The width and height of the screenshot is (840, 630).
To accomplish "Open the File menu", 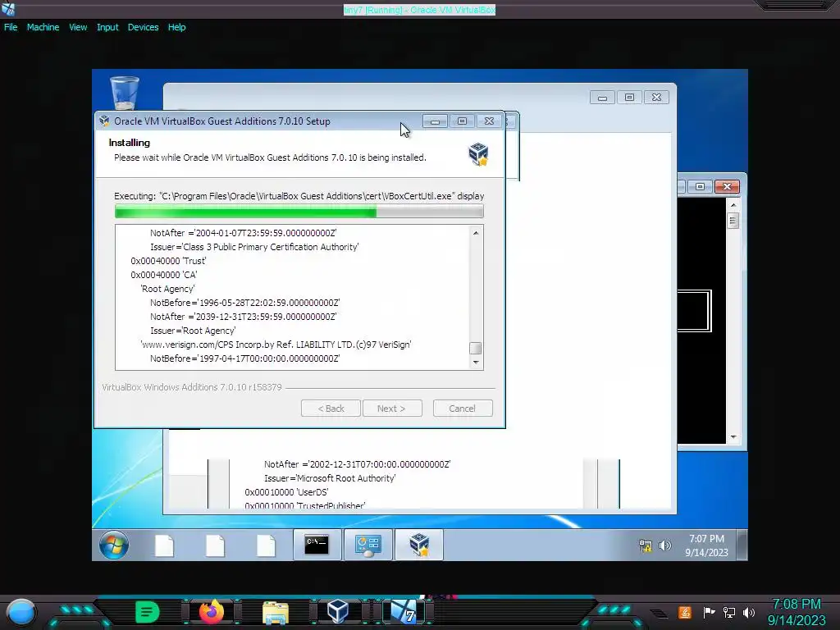I will pyautogui.click(x=11, y=27).
